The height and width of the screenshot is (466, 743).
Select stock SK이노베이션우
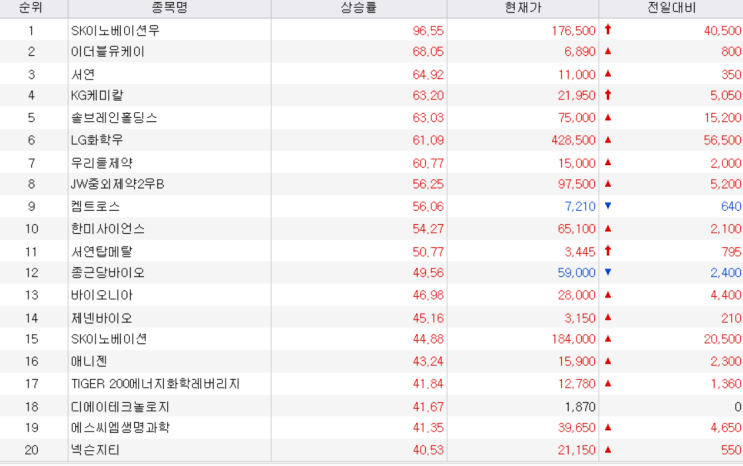115,31
